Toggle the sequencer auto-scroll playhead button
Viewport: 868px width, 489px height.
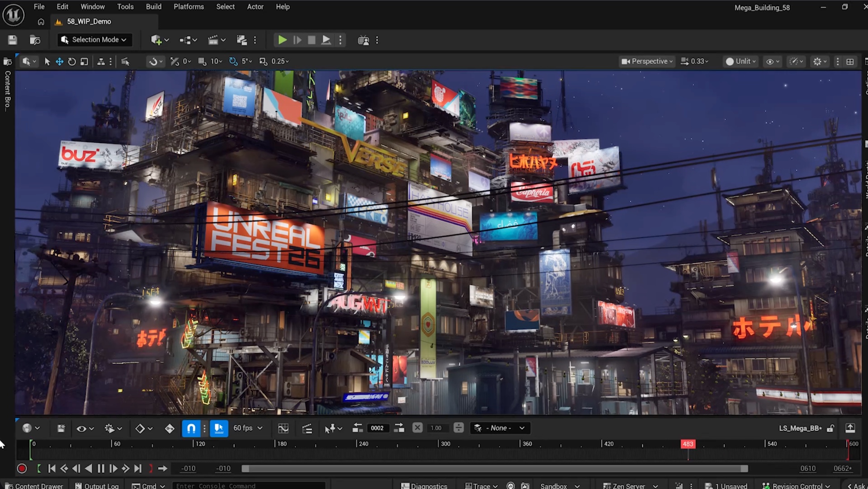point(219,428)
